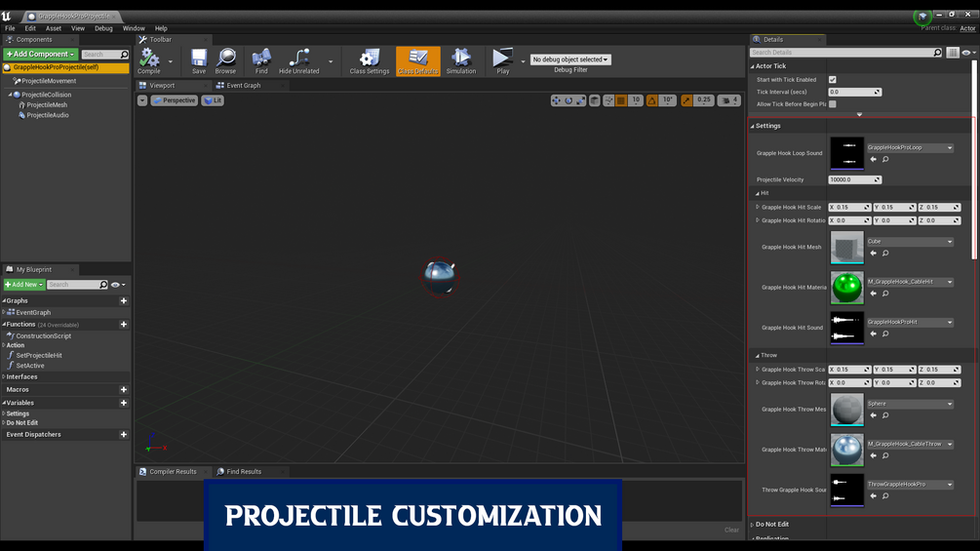Toggle Start with Tick Enabled checkbox
980x551 pixels.
point(833,80)
